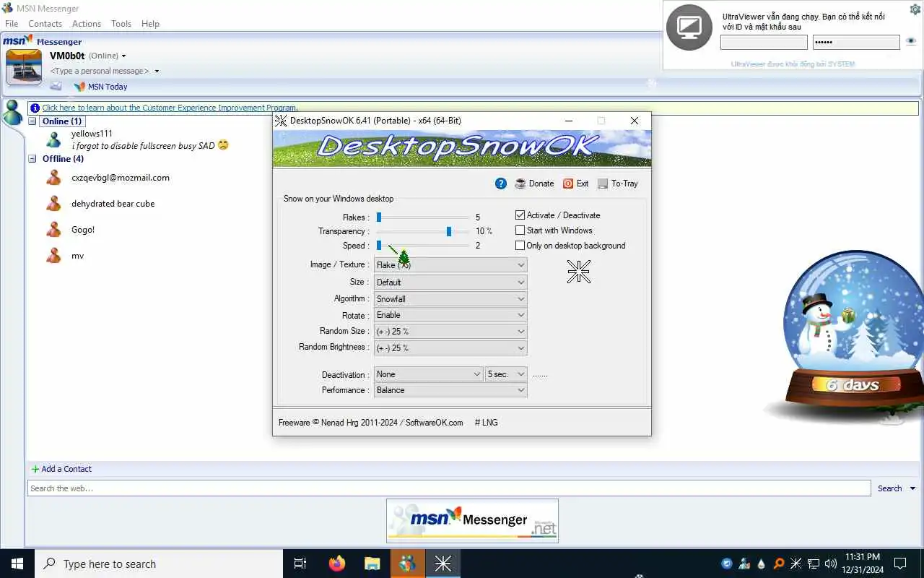Enable the Start with Windows checkbox
This screenshot has width=924, height=578.
tap(520, 230)
